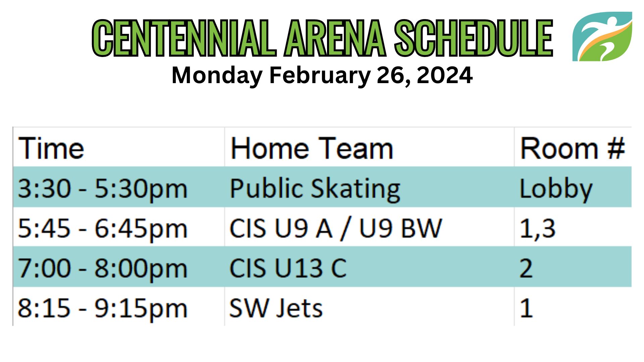Select the Monday February 26, 2024 date
This screenshot has height=362, width=644.
click(x=322, y=75)
